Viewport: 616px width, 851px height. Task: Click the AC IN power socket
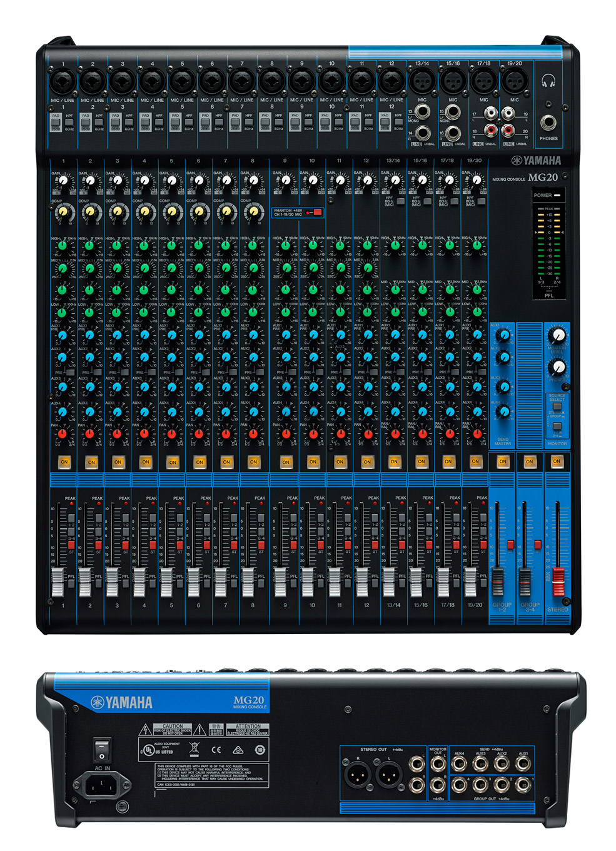click(x=102, y=783)
